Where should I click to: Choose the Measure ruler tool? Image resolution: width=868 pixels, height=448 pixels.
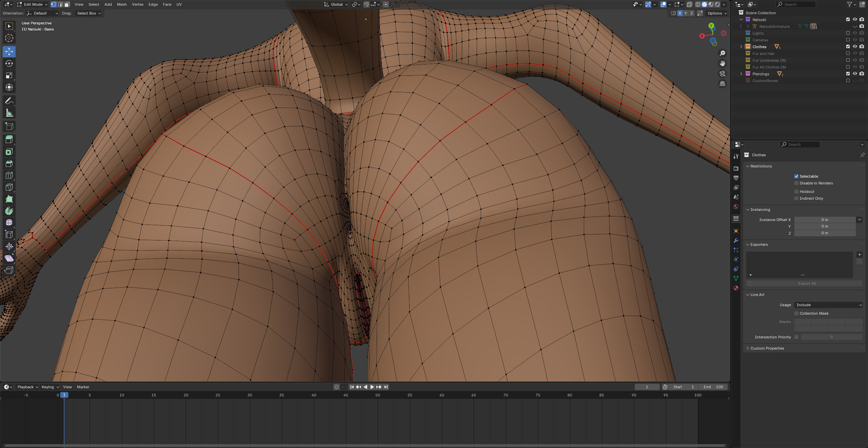(x=9, y=113)
